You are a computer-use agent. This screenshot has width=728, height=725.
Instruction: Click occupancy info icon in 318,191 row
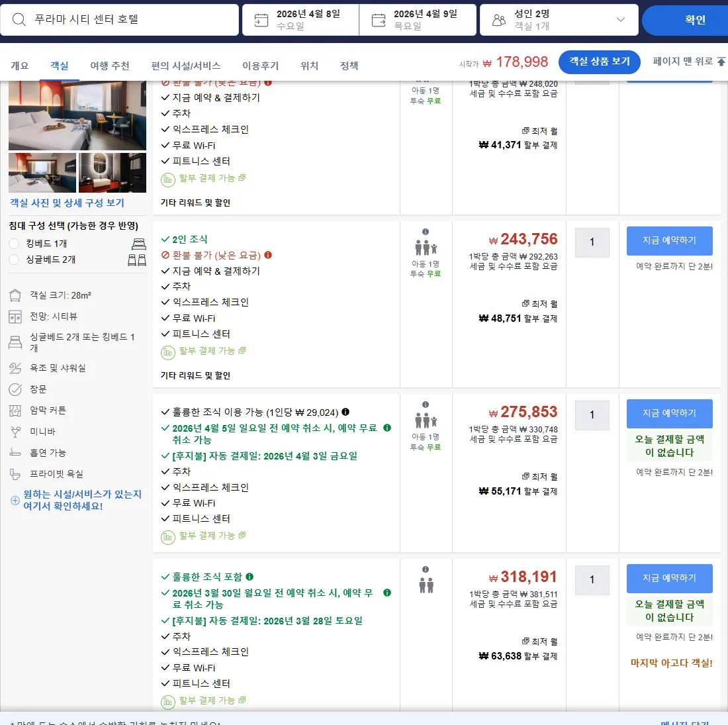click(x=426, y=569)
